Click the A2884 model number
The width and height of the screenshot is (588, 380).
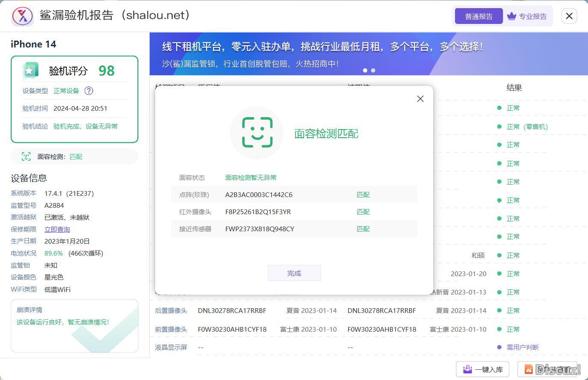[x=54, y=205]
